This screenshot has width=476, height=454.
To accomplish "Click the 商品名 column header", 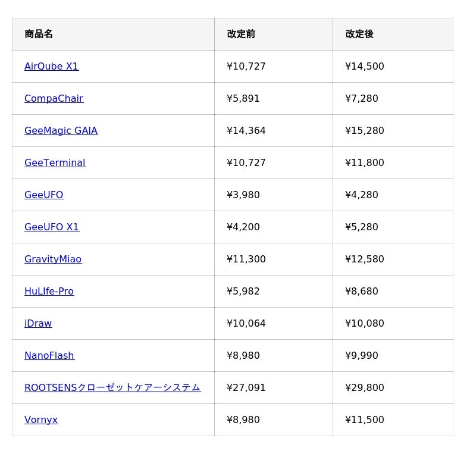I will click(x=39, y=34).
